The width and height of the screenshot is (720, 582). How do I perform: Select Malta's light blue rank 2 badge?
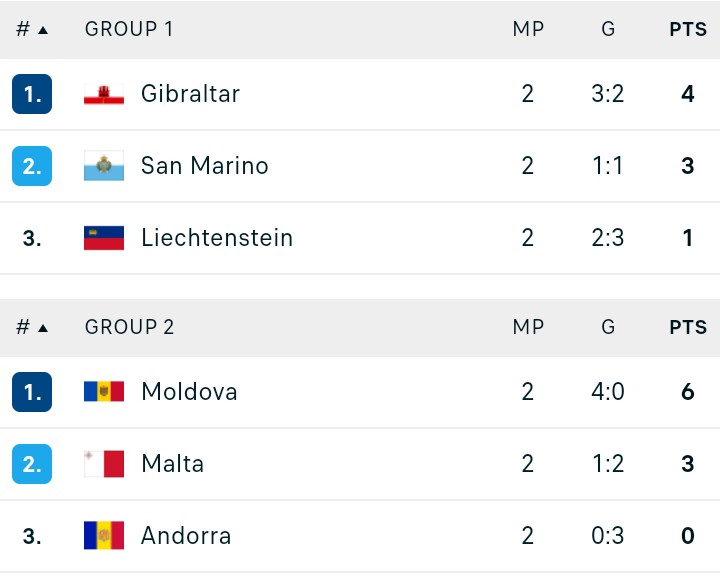pos(32,464)
